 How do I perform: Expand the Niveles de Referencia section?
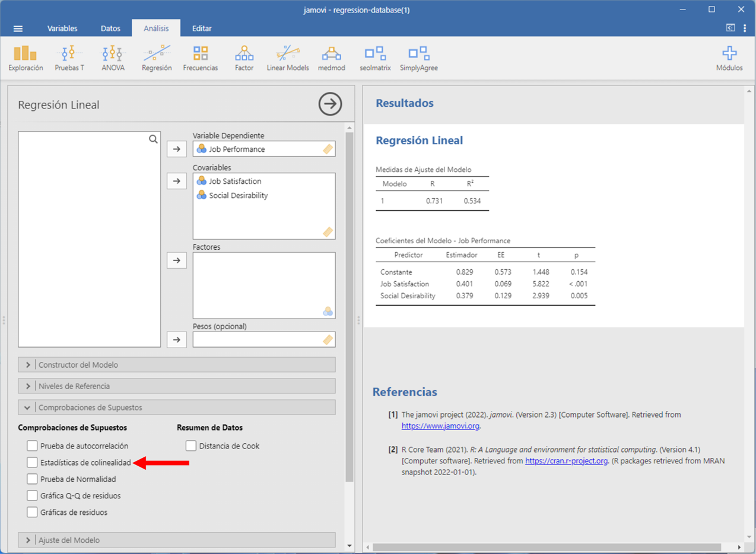coord(177,386)
